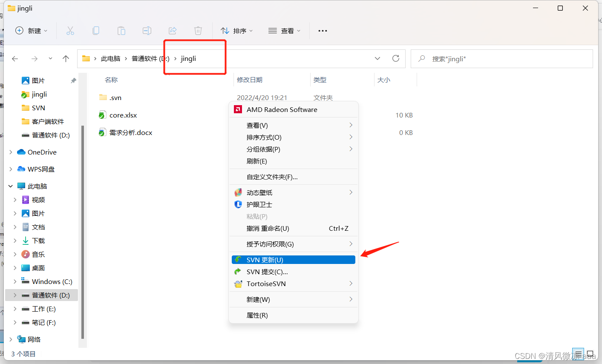This screenshot has height=364, width=602.
Task: Open the pinned 图片 quick access item
Action: point(33,80)
